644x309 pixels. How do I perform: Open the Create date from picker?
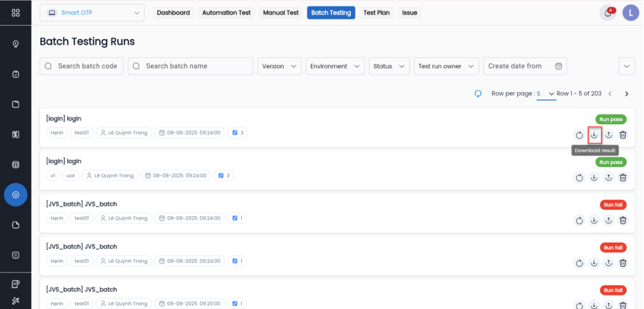(524, 66)
